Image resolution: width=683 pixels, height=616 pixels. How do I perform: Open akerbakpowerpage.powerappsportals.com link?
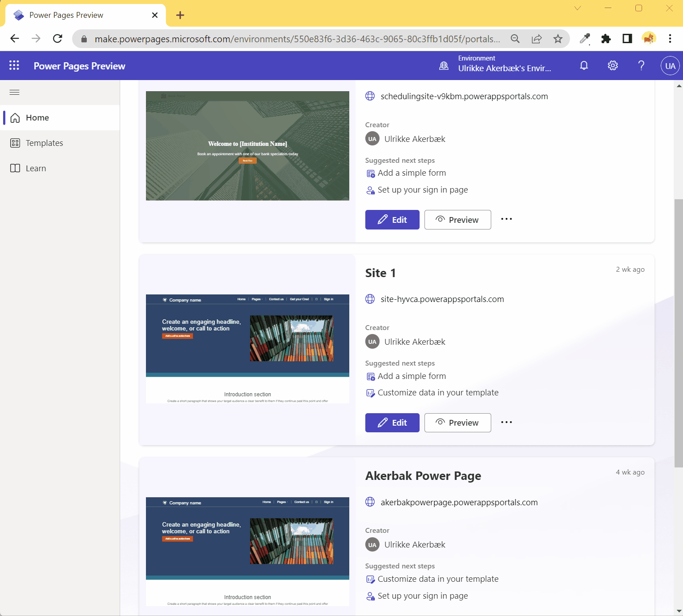pyautogui.click(x=459, y=503)
